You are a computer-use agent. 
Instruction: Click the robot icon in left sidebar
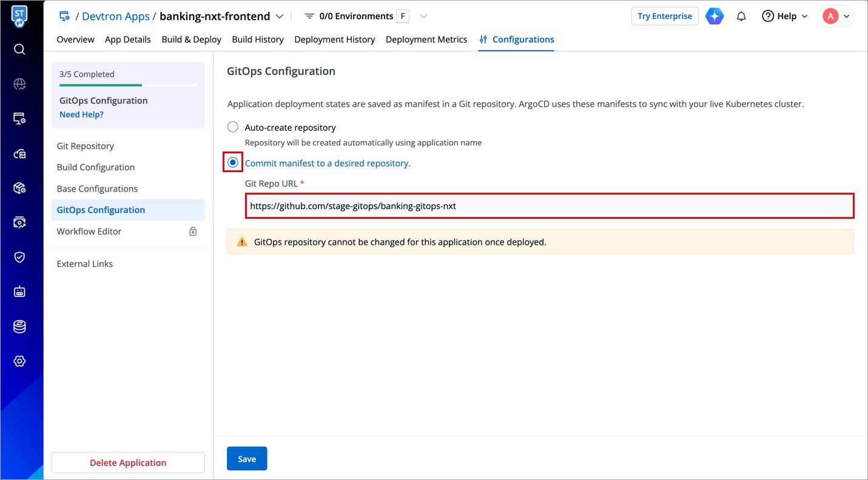pyautogui.click(x=19, y=292)
